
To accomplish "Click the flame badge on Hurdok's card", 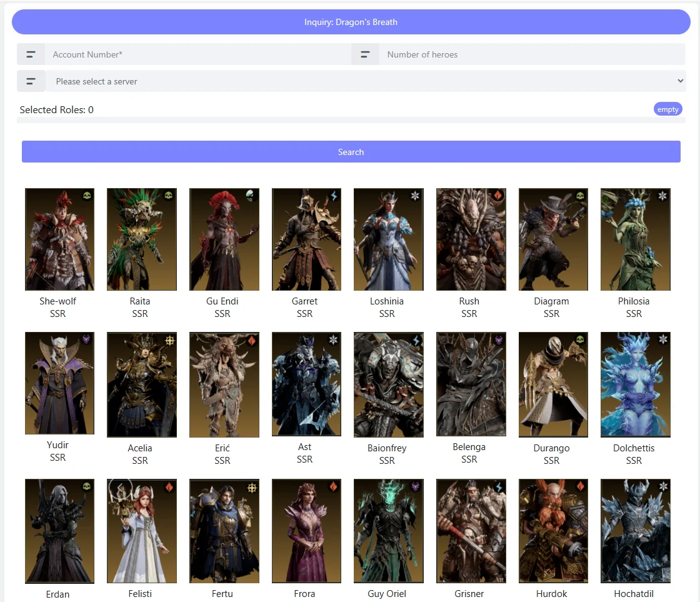I will pos(581,486).
